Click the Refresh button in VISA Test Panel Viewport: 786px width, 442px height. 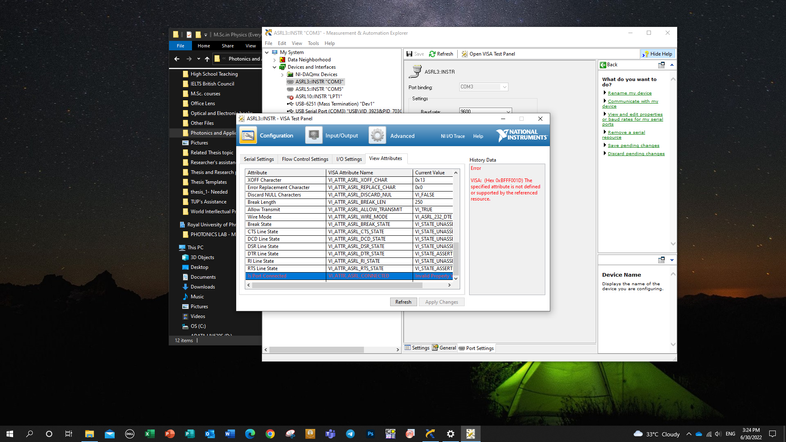[x=403, y=302]
